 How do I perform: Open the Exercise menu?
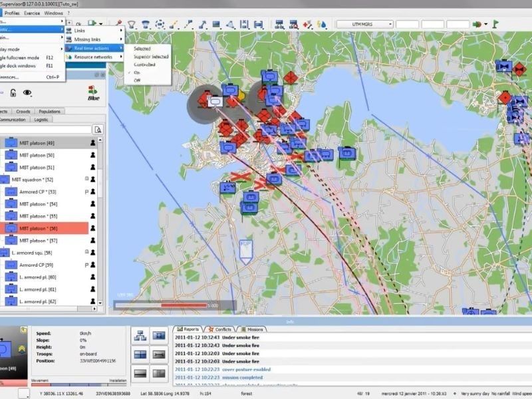point(31,13)
